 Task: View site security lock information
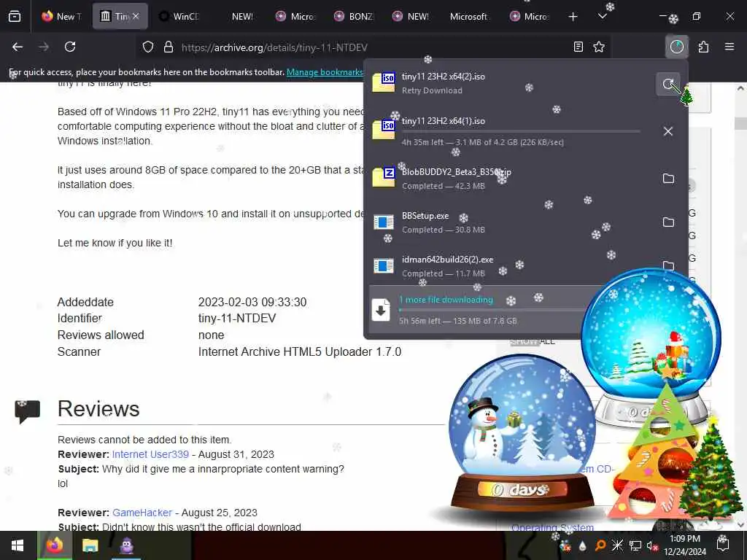(x=169, y=47)
